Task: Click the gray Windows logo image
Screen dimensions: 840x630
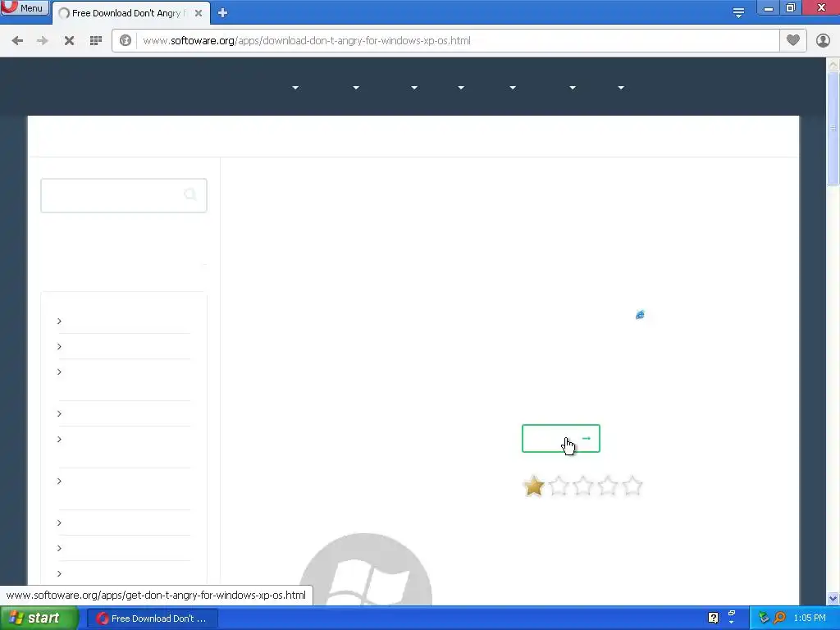Action: [365, 569]
